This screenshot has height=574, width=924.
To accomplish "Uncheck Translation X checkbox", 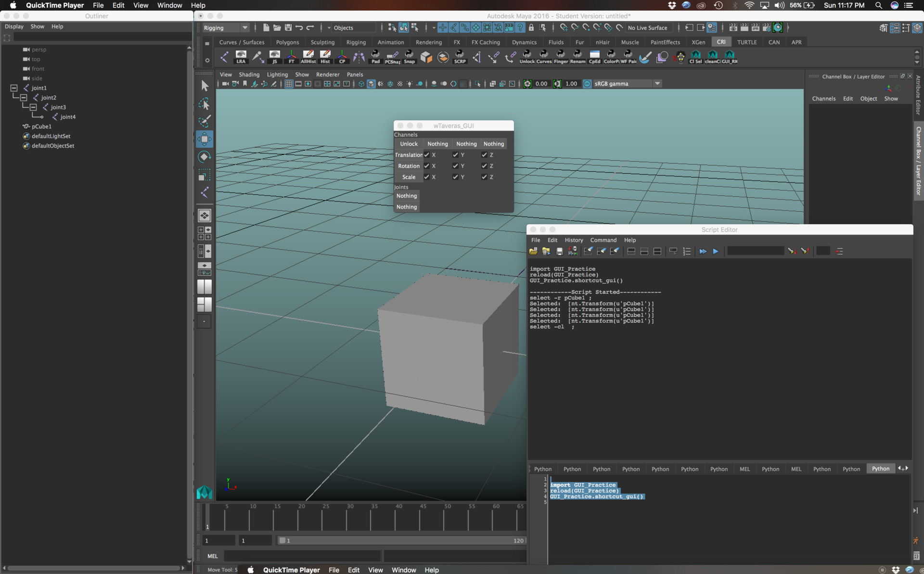I will click(x=426, y=155).
